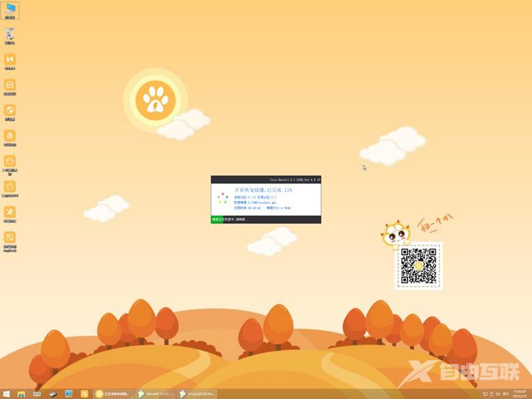532x399 pixels.
Task: Click the battery icon in system tray
Action: (x=492, y=394)
